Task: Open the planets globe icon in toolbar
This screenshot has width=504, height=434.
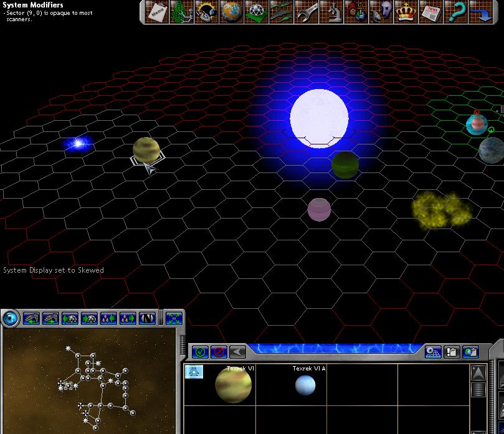Action: 231,12
